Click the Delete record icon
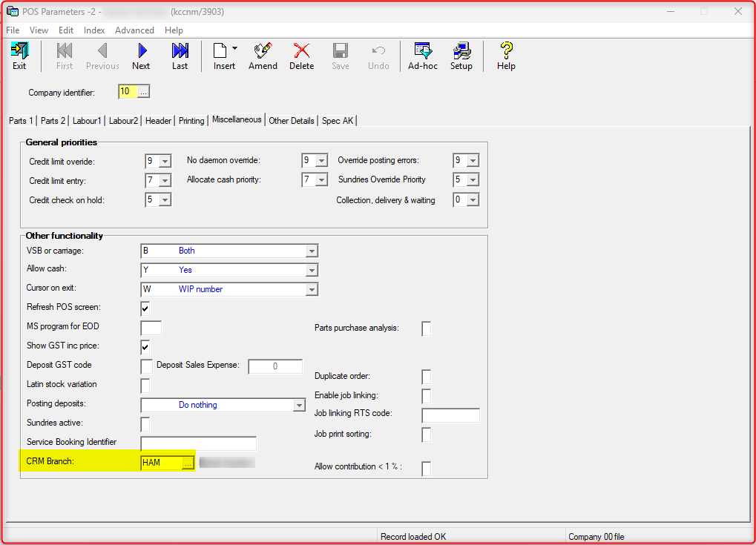The height and width of the screenshot is (545, 756). [x=301, y=56]
